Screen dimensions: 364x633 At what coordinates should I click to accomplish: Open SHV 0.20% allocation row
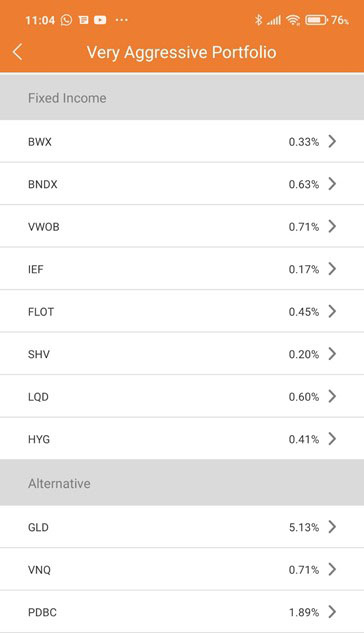tap(182, 354)
